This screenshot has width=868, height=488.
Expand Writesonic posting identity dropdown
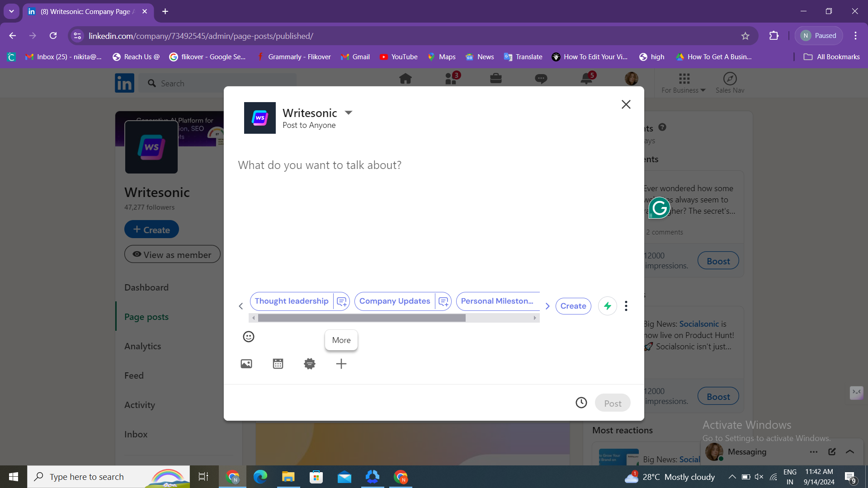click(x=349, y=113)
